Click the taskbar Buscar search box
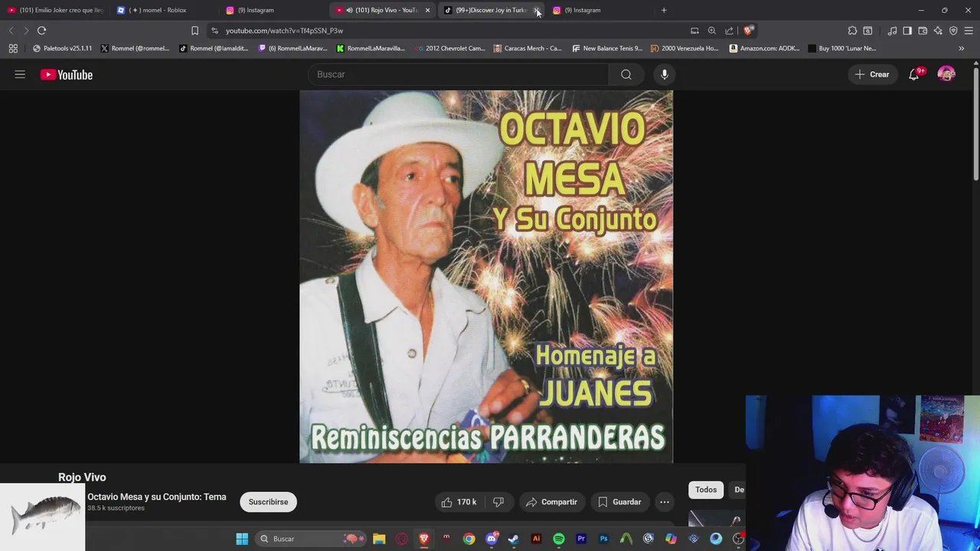Viewport: 980px width, 551px height. pyautogui.click(x=311, y=539)
